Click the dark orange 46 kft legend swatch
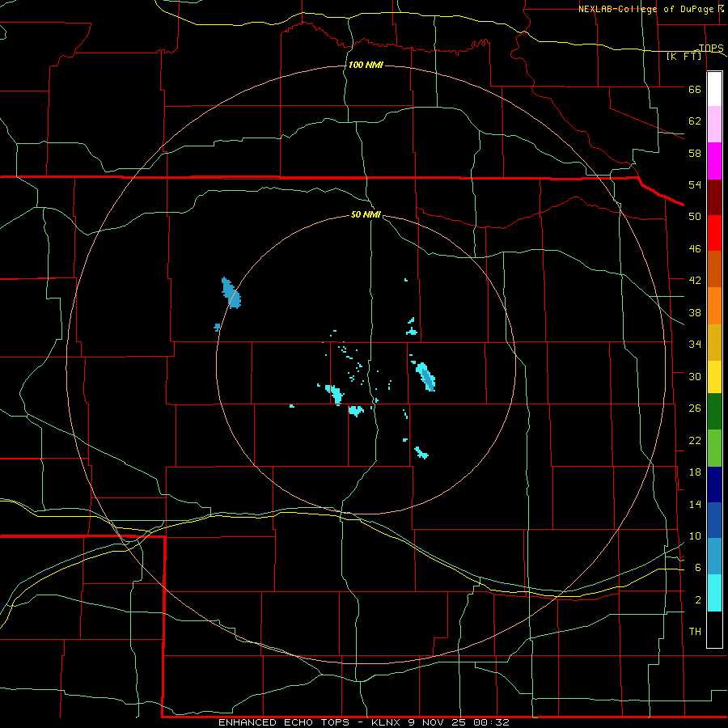 (x=714, y=269)
